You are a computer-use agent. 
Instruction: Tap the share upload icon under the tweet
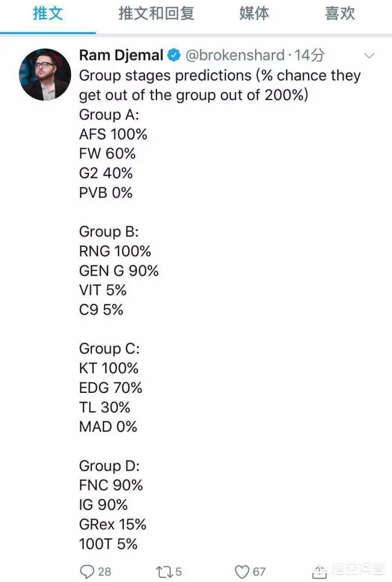319,571
